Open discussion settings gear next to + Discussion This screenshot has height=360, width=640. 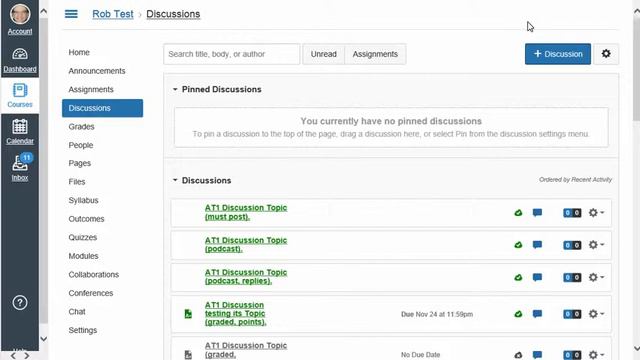[606, 54]
